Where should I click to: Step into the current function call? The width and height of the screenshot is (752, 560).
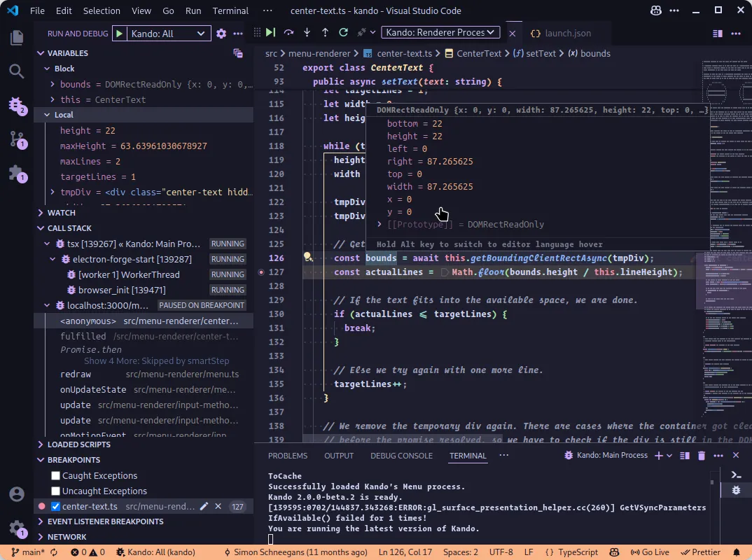click(307, 32)
